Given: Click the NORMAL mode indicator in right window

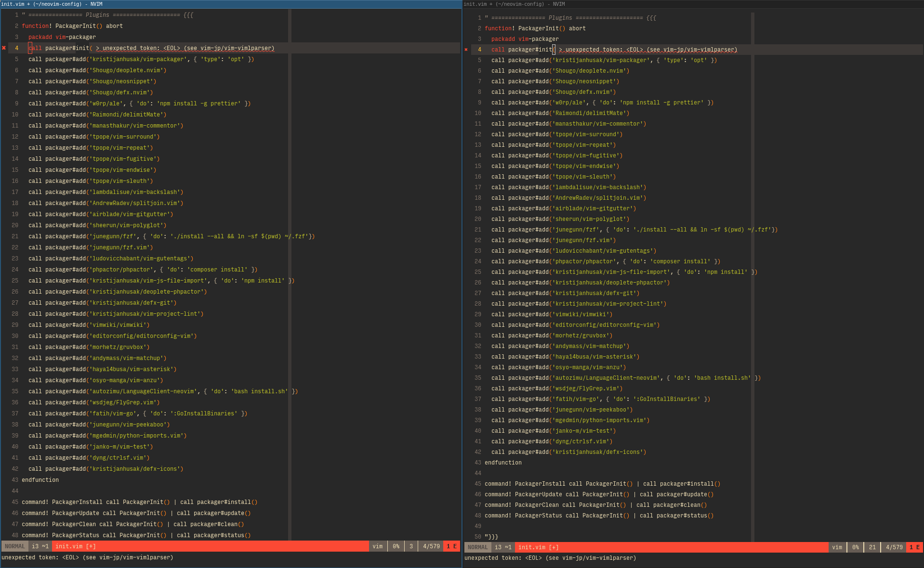Looking at the screenshot, I should coord(477,547).
